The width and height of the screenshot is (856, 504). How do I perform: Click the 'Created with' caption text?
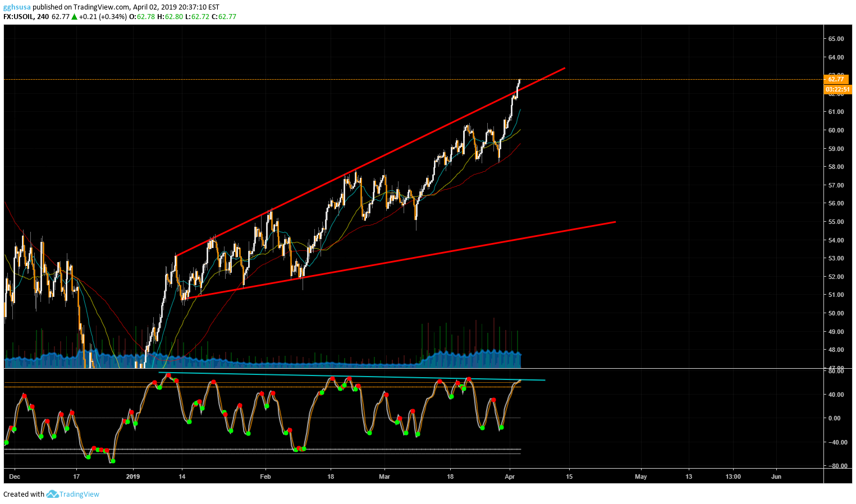pyautogui.click(x=24, y=494)
